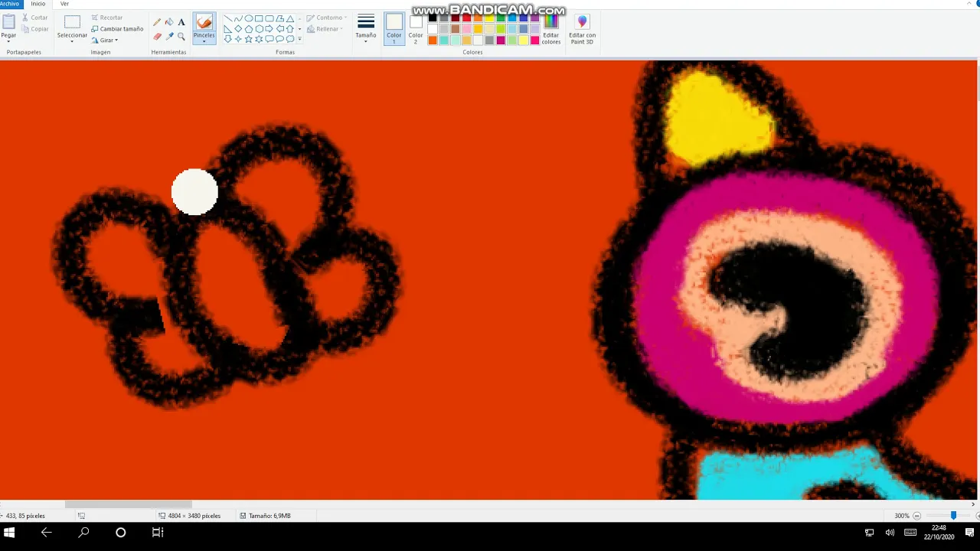Click the horizontal scrollbar thumb
Image resolution: width=980 pixels, height=551 pixels.
(129, 504)
